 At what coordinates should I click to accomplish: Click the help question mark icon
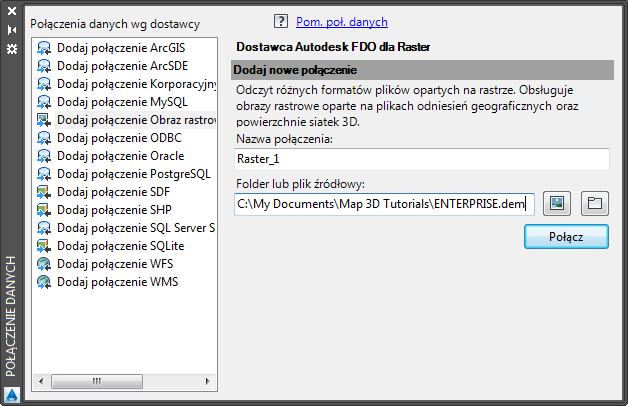pos(278,21)
